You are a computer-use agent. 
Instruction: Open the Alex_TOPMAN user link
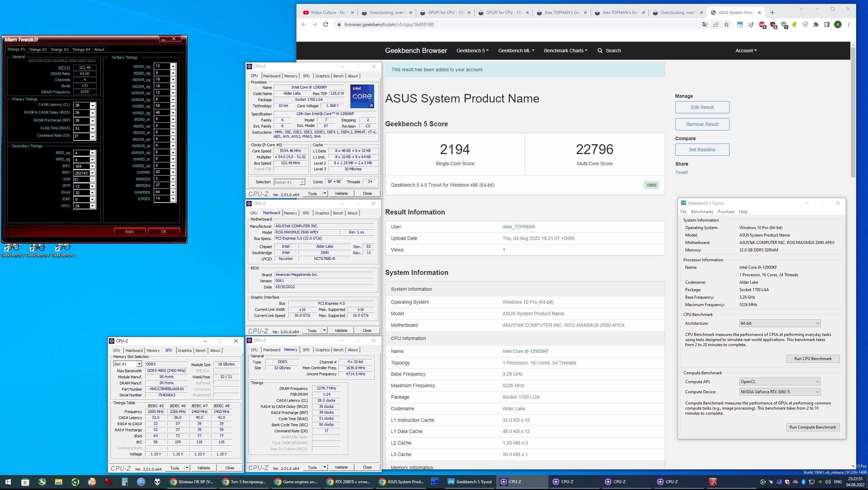coord(518,227)
